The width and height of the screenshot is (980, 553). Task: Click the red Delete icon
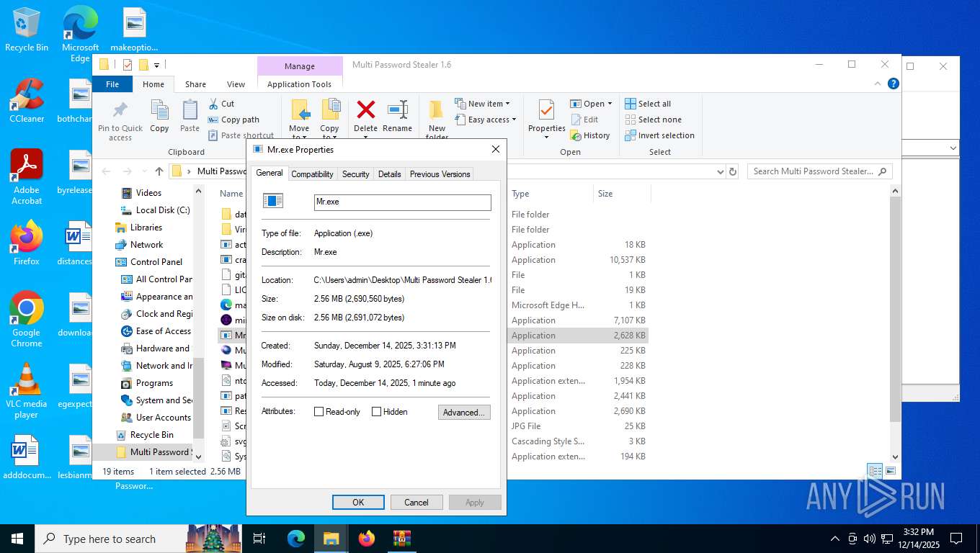point(366,109)
